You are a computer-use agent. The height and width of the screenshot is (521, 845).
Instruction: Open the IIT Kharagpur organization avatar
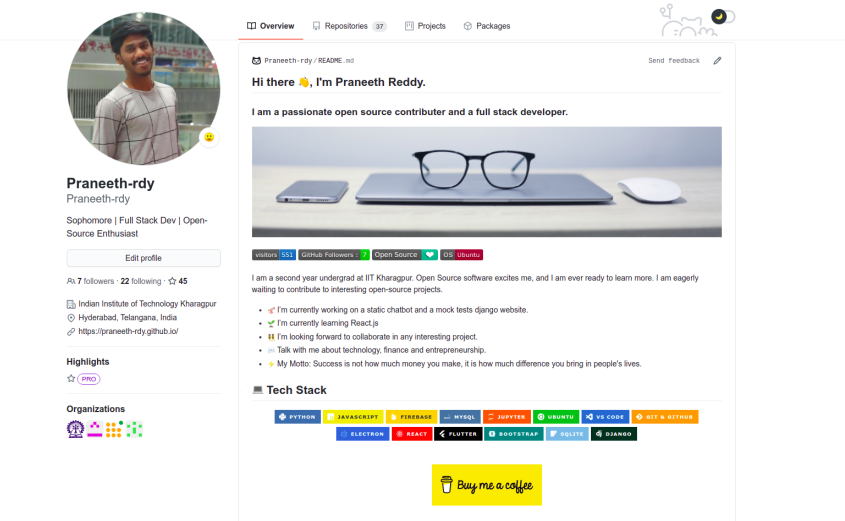75,429
